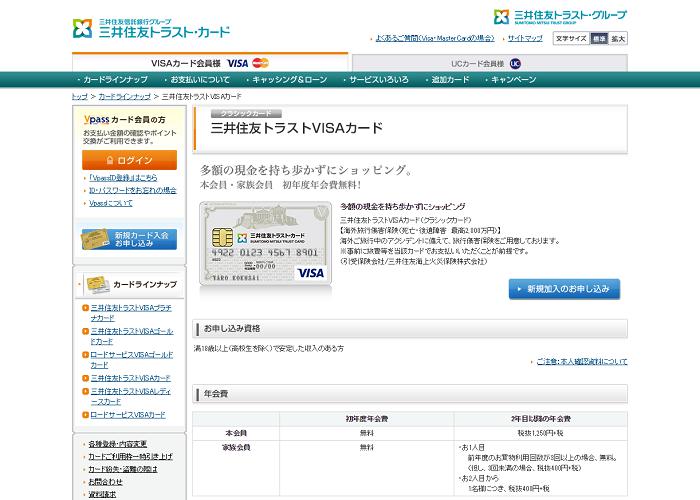Open 三井住友トラストVISAカード sidebar link
Image resolution: width=700 pixels, height=500 pixels.
point(130,378)
